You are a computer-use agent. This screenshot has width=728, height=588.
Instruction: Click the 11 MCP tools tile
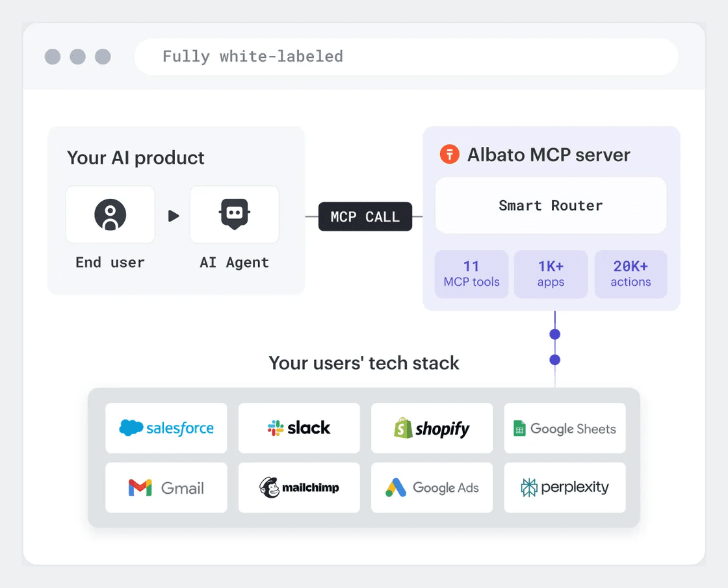[x=471, y=274]
